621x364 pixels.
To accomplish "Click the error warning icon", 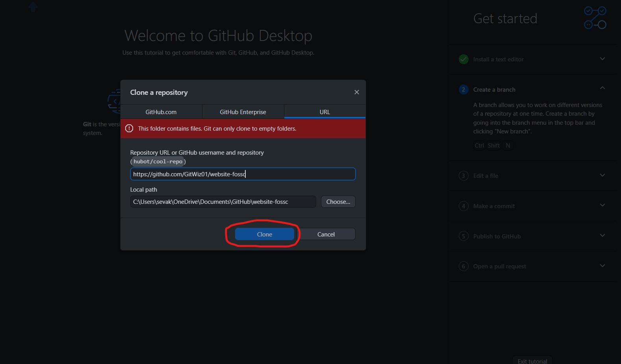I will click(x=129, y=128).
